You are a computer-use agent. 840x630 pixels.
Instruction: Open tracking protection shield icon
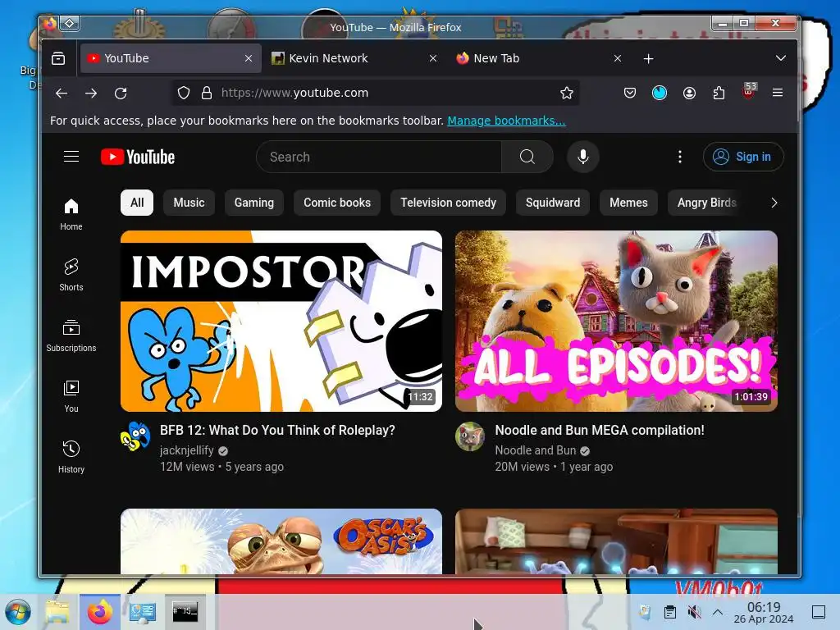tap(184, 94)
